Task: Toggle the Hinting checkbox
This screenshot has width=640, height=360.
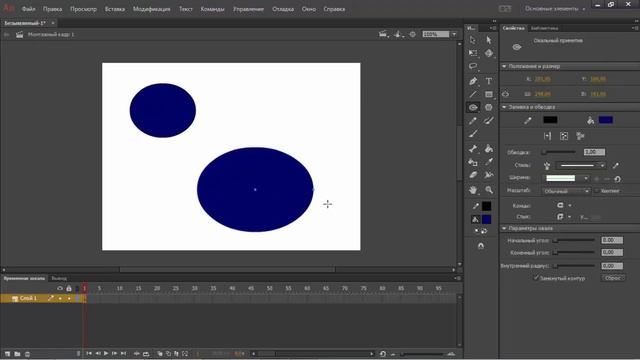Action: point(597,191)
